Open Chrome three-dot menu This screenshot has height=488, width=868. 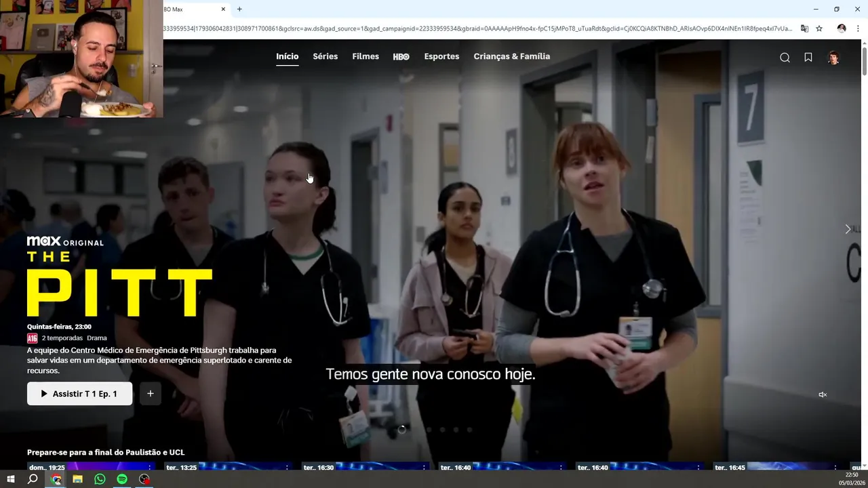click(858, 28)
